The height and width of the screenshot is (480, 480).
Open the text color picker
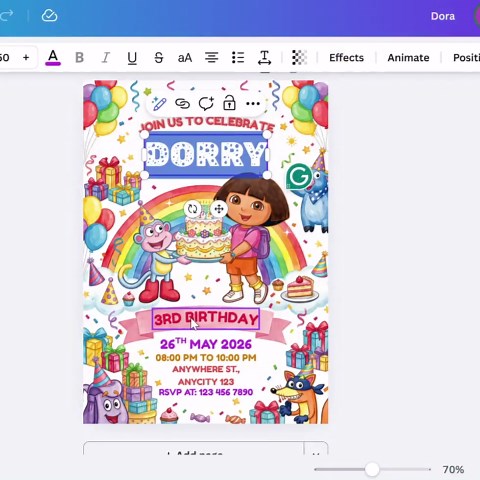coord(53,57)
